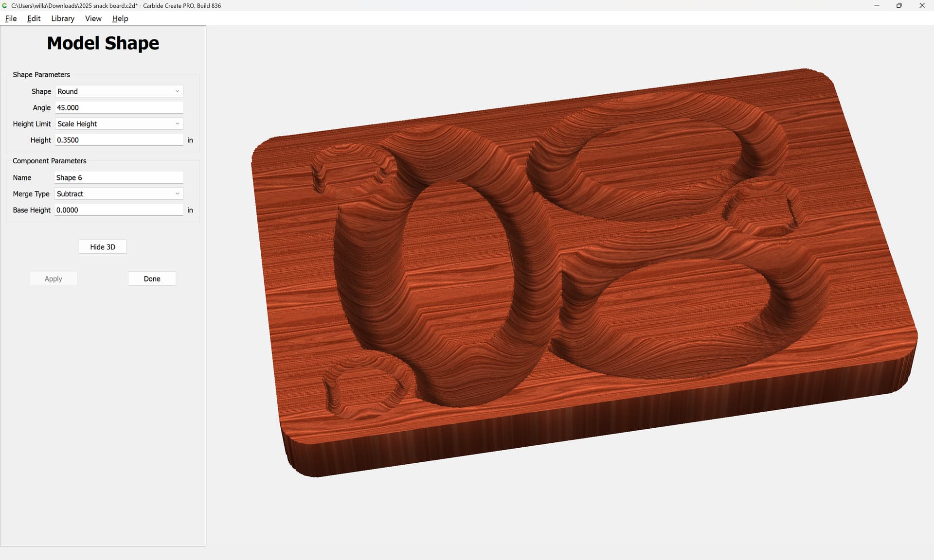Click the 3D wooden snack board preview
Image resolution: width=934 pixels, height=560 pixels.
[x=584, y=272]
